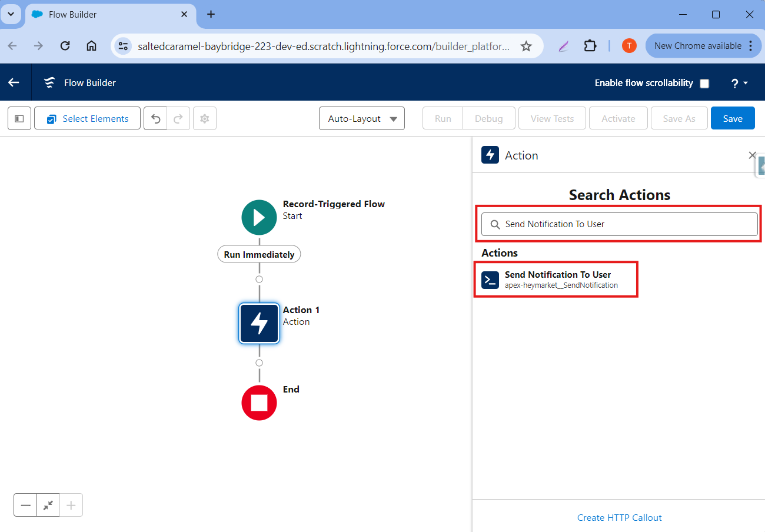
Task: Click the Flow Builder logo icon
Action: click(x=50, y=82)
